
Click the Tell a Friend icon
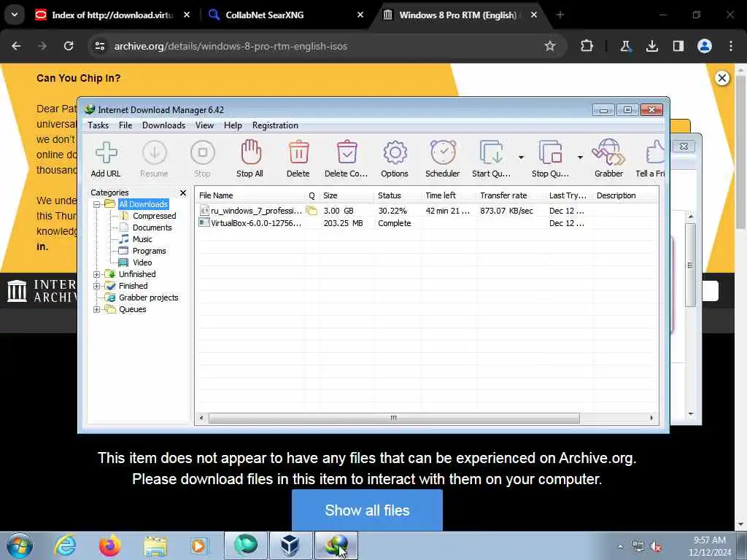[651, 159]
